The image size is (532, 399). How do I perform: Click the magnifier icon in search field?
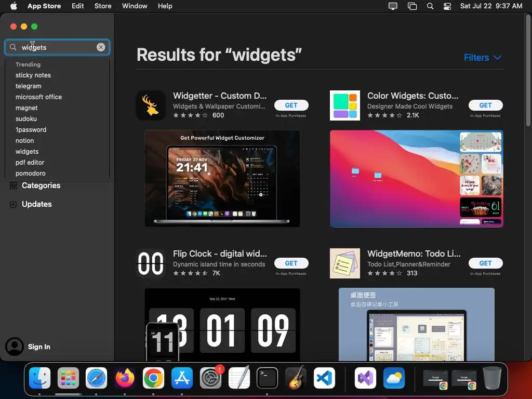point(13,47)
